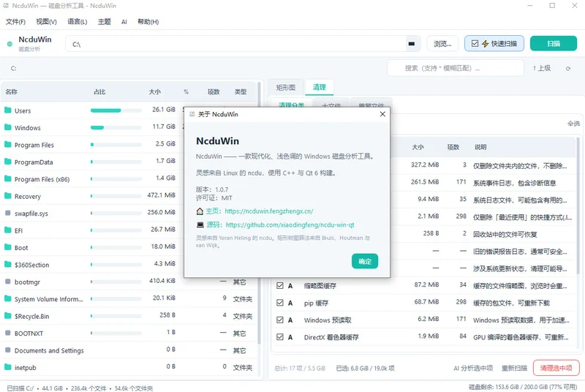Click the About dialog title icon
This screenshot has width=585, height=392.
coord(192,114)
